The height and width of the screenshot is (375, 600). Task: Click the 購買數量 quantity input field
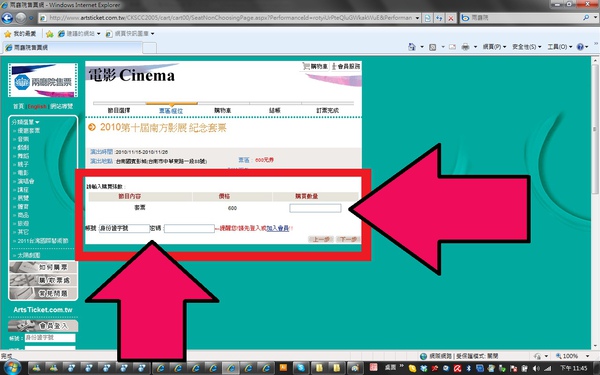tap(315, 208)
